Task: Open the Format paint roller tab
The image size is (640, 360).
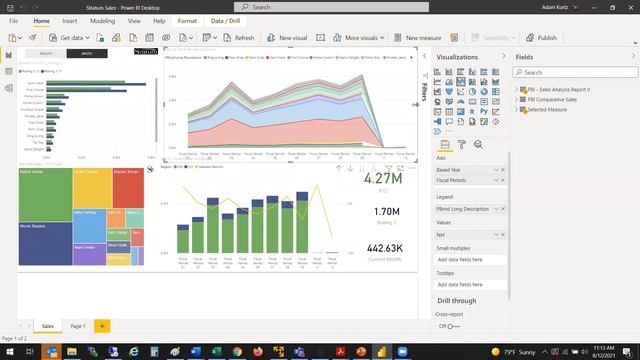Action: [462, 144]
